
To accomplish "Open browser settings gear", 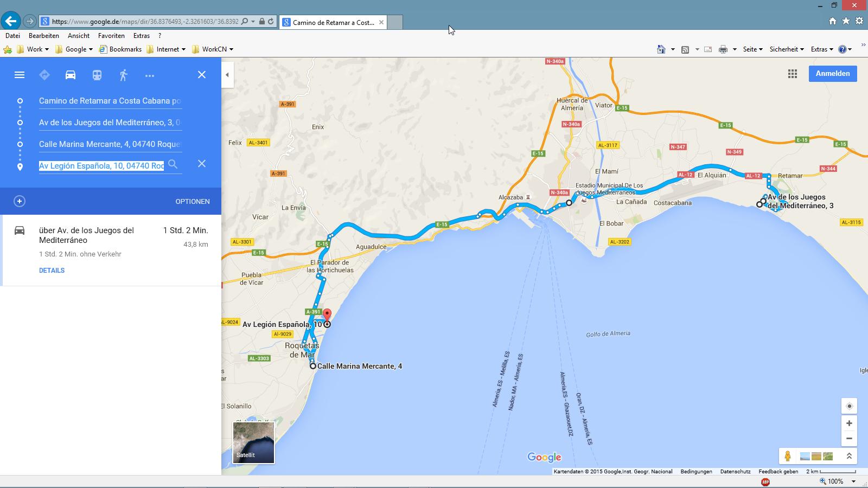I will [x=859, y=21].
